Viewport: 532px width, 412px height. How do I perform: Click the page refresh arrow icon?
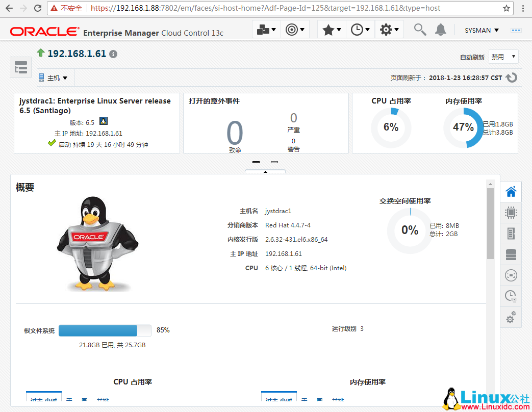pos(512,78)
